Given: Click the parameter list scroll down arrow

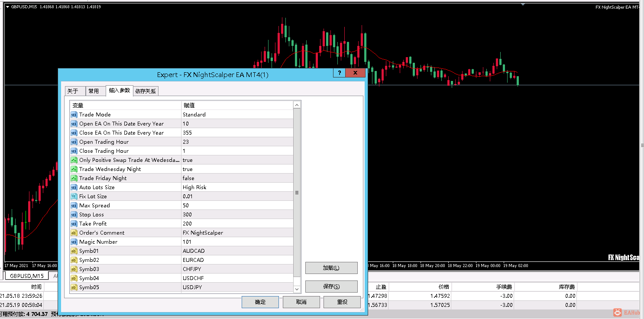Looking at the screenshot, I should point(297,289).
